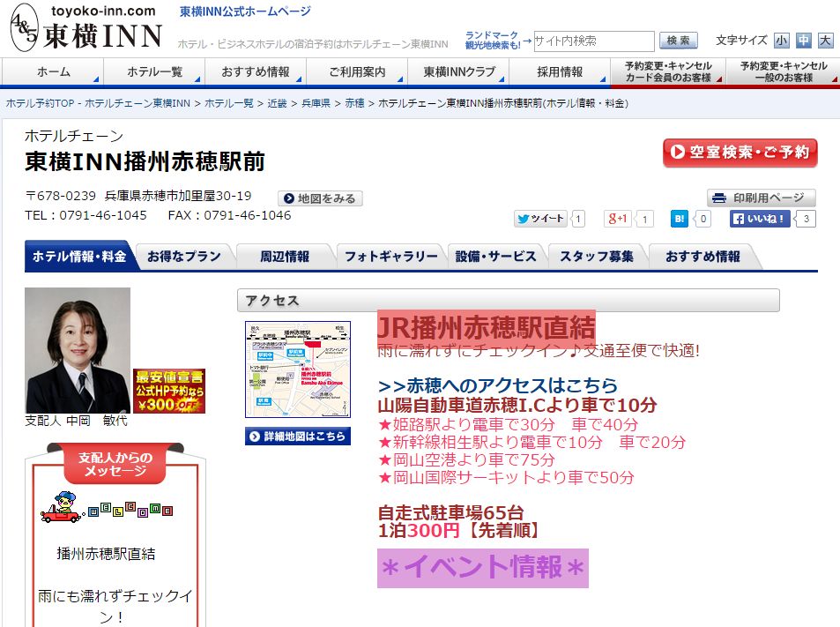This screenshot has height=627, width=840.
Task: Click the 検索 search button
Action: [678, 41]
